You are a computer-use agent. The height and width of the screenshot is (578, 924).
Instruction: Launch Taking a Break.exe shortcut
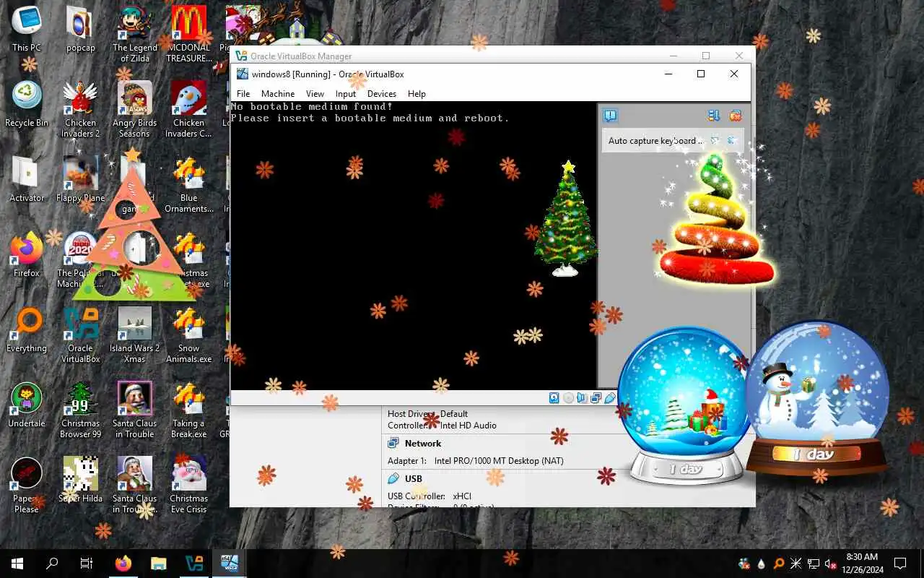pyautogui.click(x=189, y=410)
